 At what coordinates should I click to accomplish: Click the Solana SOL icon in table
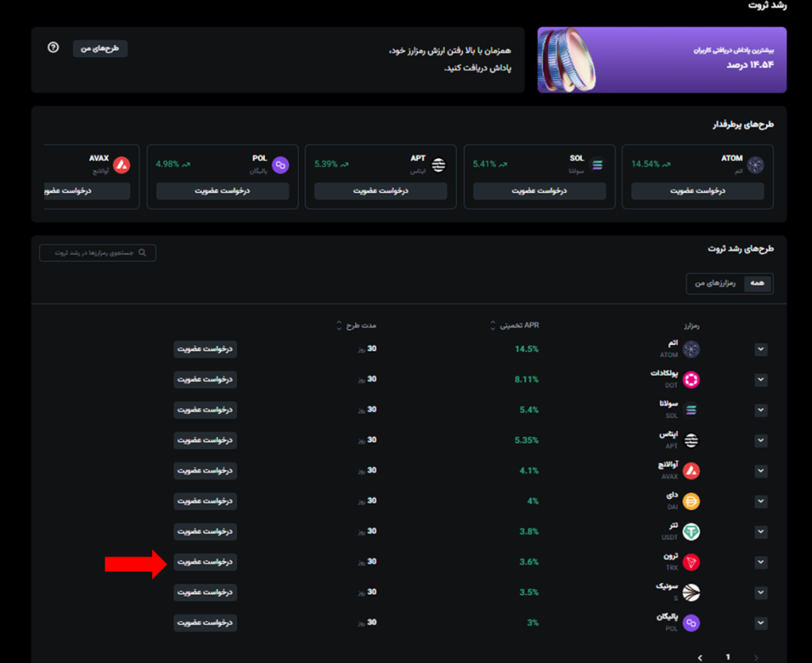(x=691, y=410)
